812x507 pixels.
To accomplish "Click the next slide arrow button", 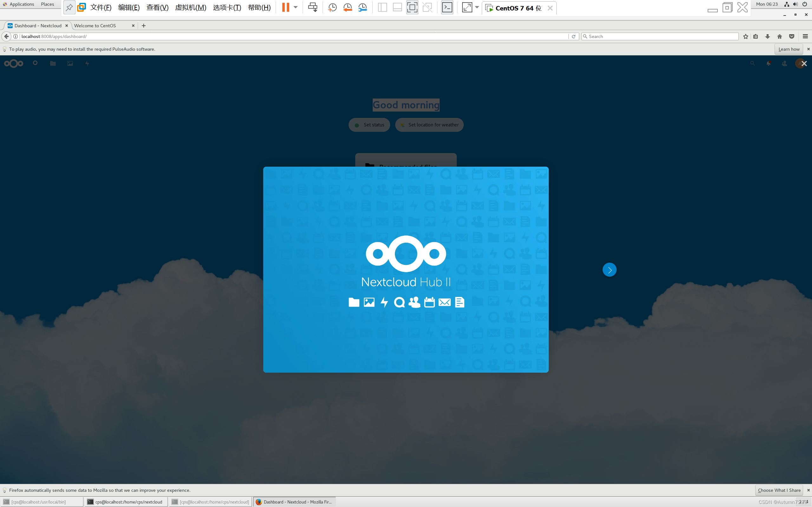I will point(609,270).
